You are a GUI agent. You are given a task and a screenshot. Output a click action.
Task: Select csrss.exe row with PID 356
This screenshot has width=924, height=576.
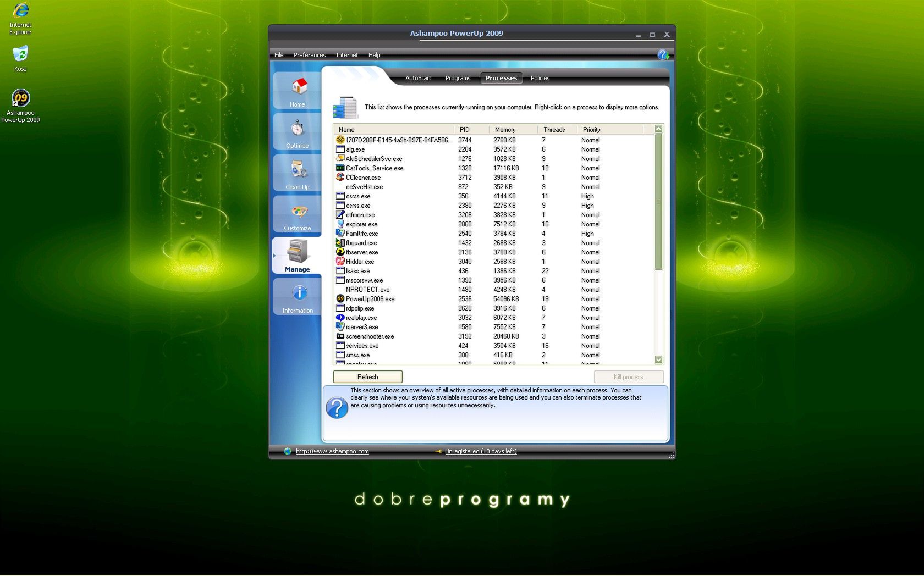(x=493, y=196)
